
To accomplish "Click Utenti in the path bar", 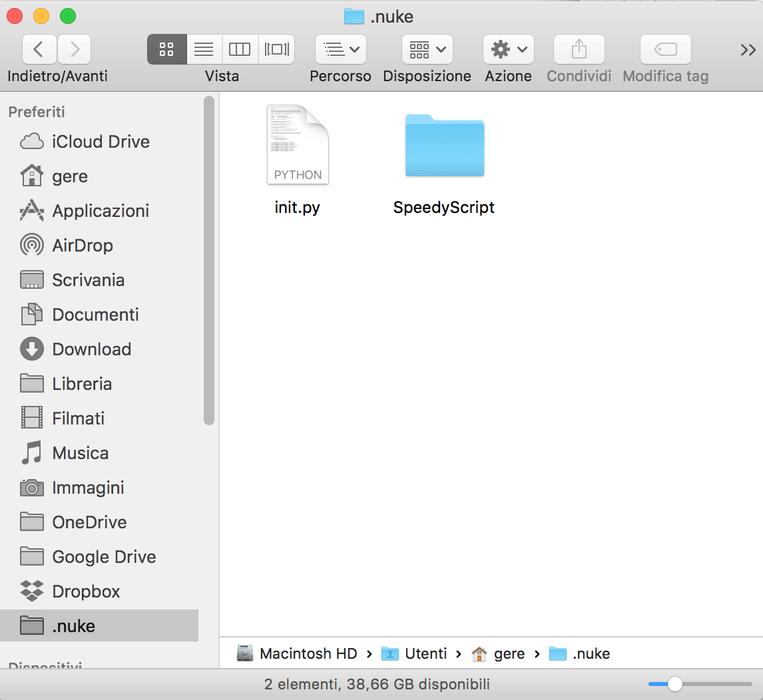I will coord(425,653).
